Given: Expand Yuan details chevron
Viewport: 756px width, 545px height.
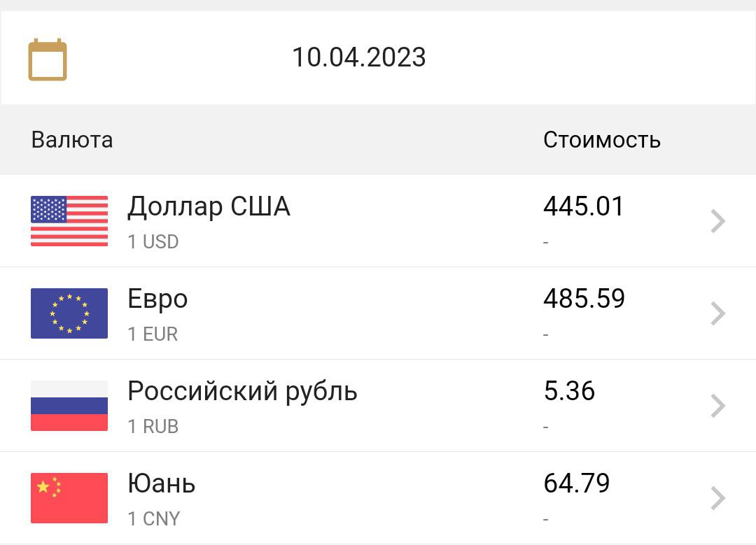Looking at the screenshot, I should point(717,498).
